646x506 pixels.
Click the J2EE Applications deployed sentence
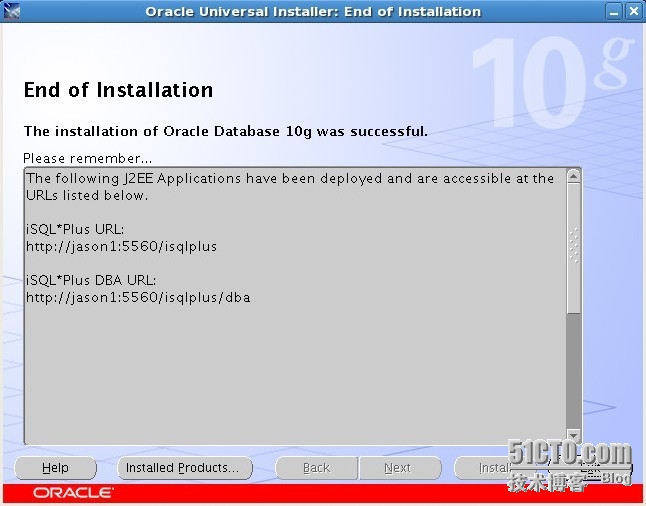tap(290, 187)
